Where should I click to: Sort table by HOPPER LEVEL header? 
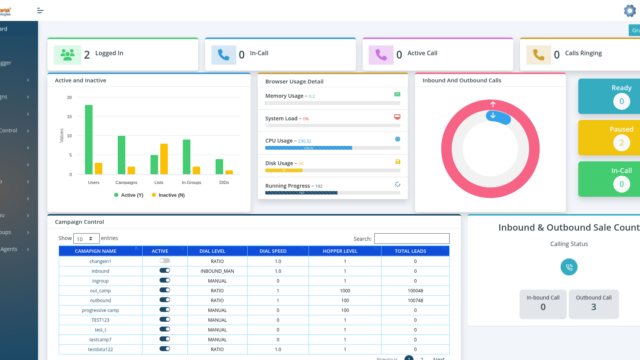click(x=345, y=251)
